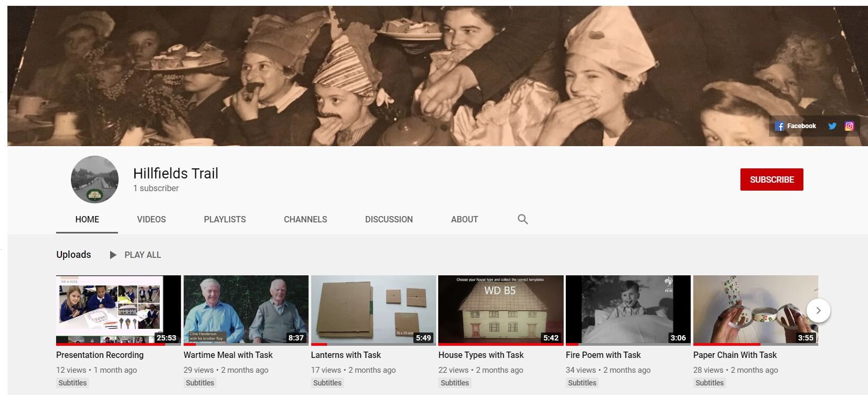Open the Lanterns with Task thumbnail
868x395 pixels.
click(374, 310)
